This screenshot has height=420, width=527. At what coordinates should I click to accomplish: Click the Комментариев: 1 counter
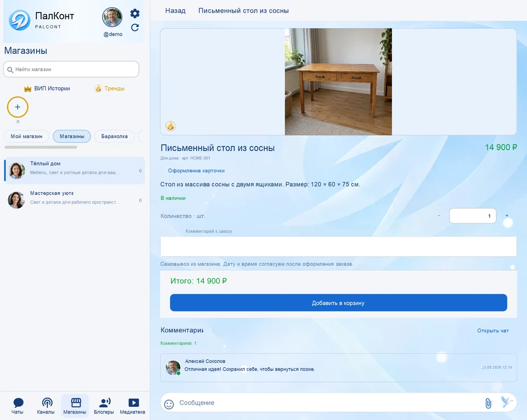[178, 343]
